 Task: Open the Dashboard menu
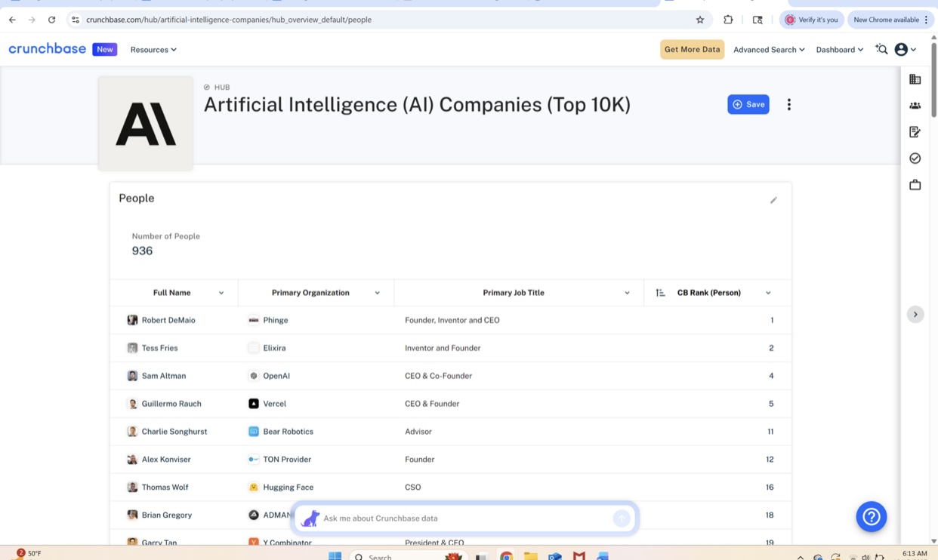coord(839,49)
